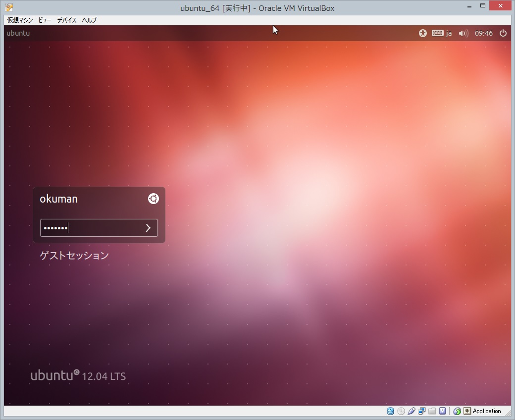Click the ubuntu label in top panel
Viewport: 515px width, 420px height.
18,33
